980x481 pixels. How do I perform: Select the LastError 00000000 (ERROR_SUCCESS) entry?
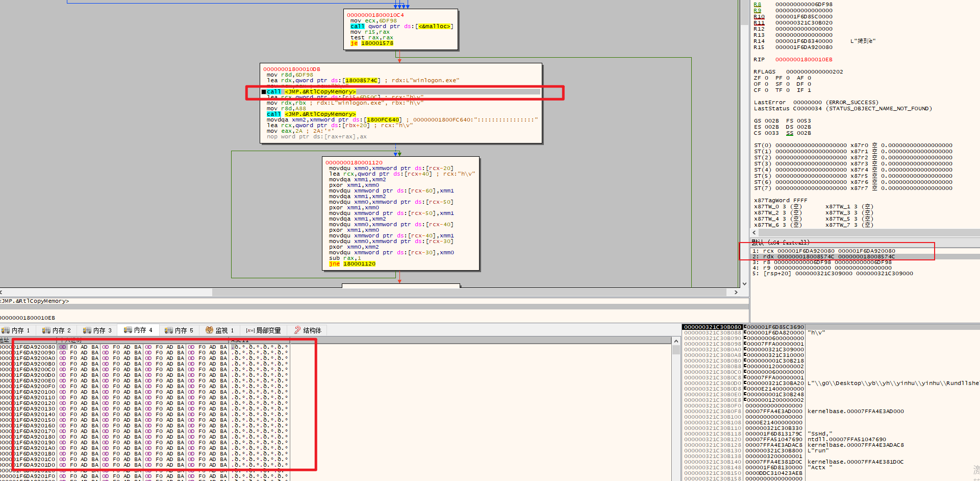pyautogui.click(x=816, y=103)
